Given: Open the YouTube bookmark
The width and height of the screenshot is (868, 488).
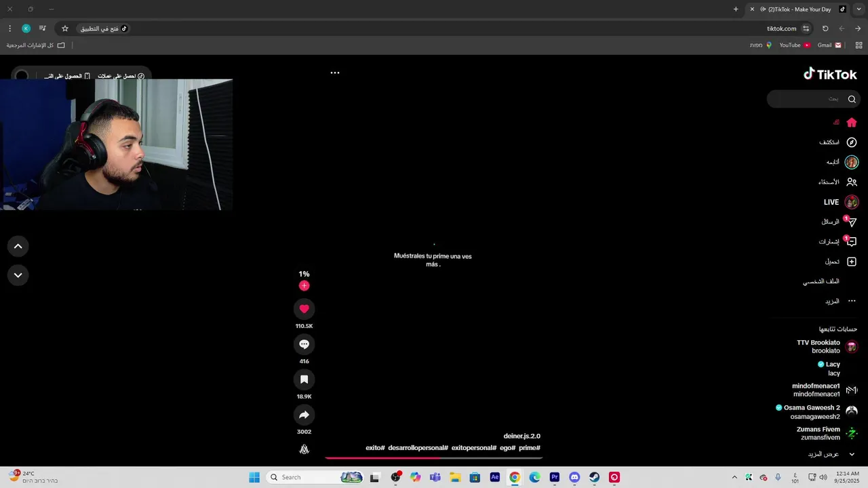Looking at the screenshot, I should [x=795, y=45].
